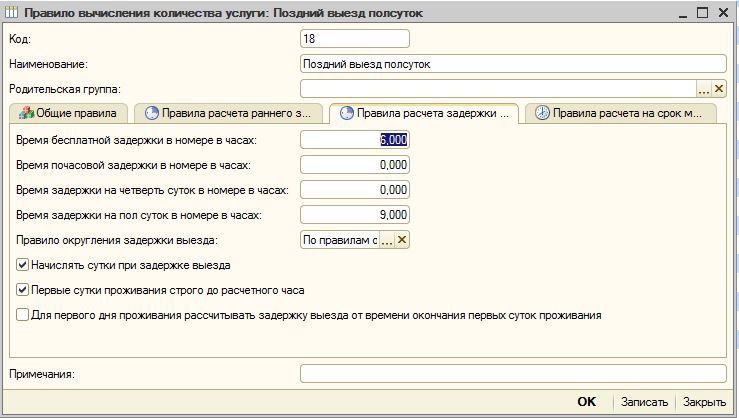This screenshot has width=739, height=418.
Task: Toggle Первые сутки проживания строго до расчетного часа
Action: 22,290
